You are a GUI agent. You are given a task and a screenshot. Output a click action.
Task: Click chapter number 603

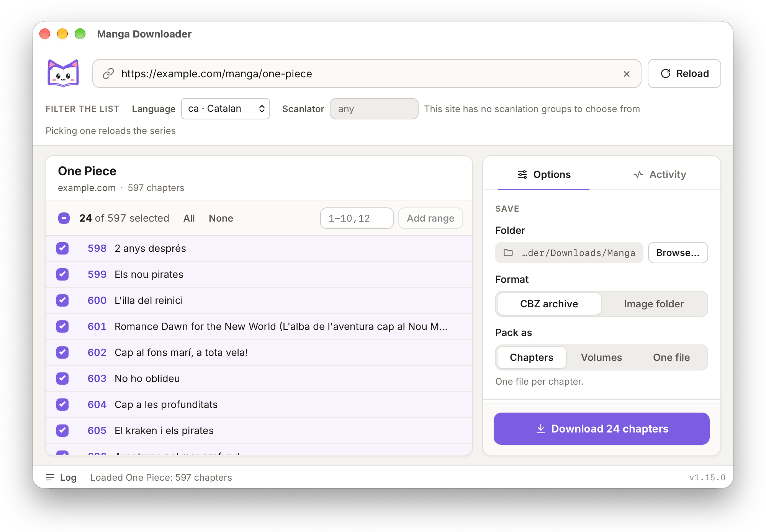click(97, 379)
